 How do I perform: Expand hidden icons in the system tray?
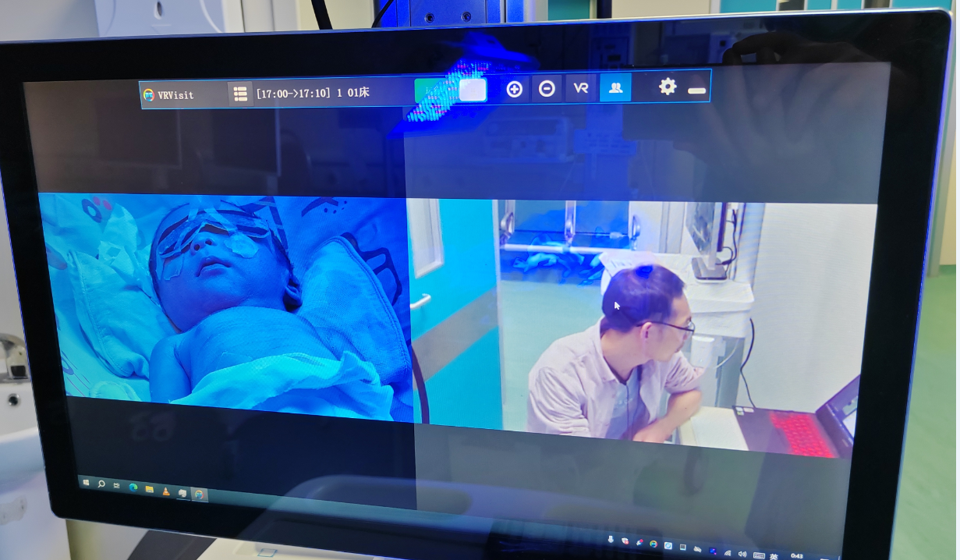tap(611, 541)
